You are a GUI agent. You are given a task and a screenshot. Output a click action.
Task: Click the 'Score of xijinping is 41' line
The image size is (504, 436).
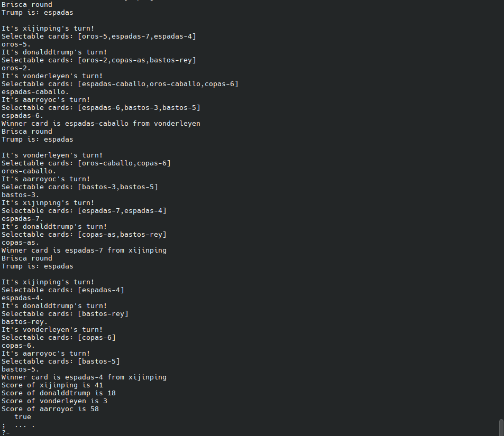(52, 385)
